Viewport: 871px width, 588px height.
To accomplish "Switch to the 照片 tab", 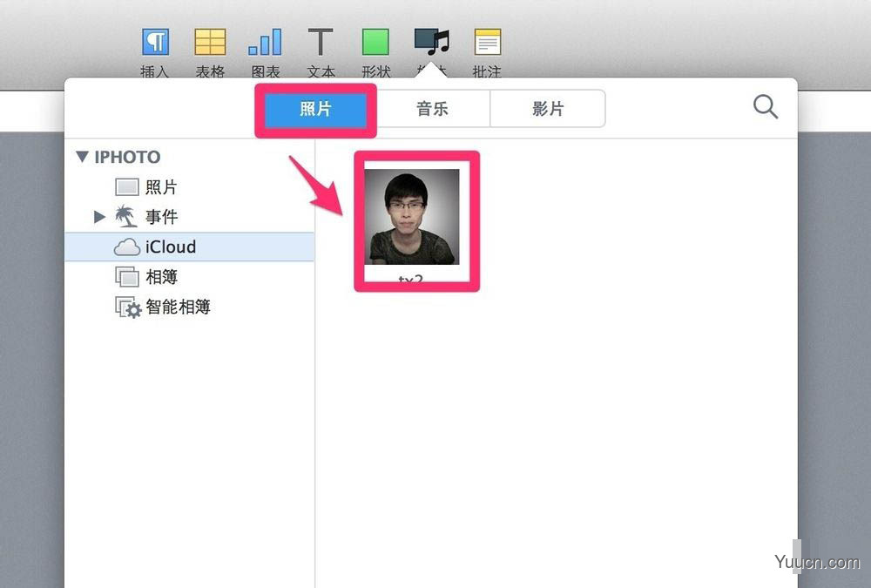I will pos(315,109).
